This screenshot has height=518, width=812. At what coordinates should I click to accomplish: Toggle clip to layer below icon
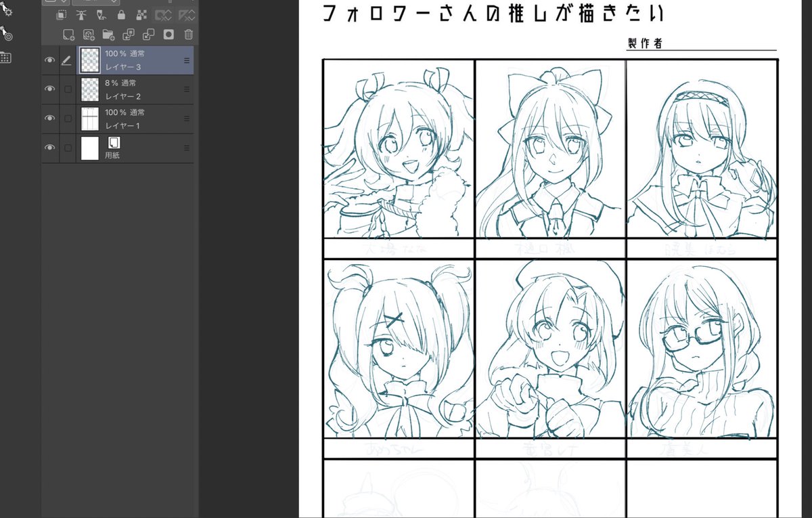pyautogui.click(x=61, y=15)
